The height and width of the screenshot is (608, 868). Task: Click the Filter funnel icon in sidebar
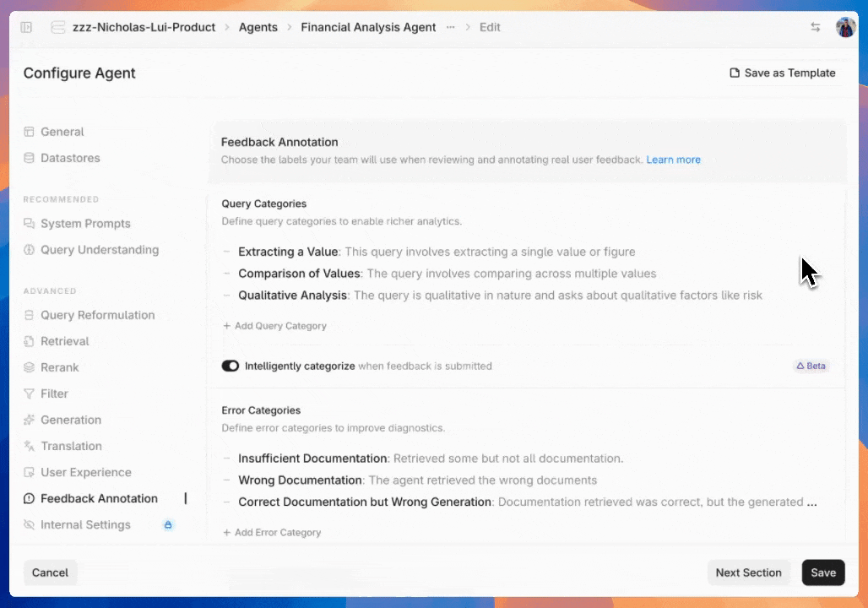tap(30, 394)
